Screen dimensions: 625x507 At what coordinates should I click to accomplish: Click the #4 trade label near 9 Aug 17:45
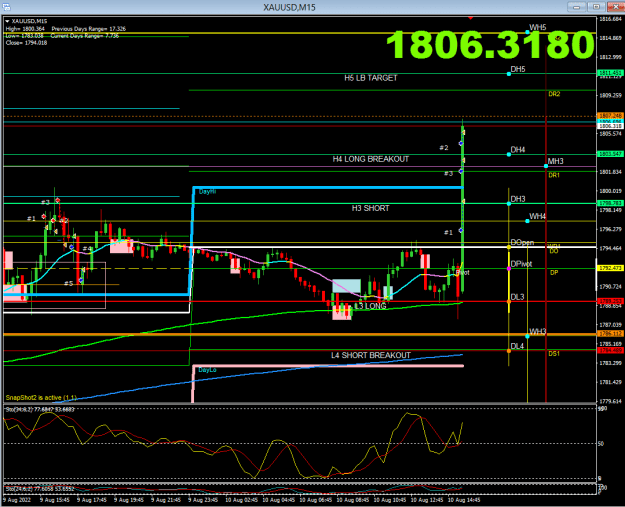click(x=87, y=249)
